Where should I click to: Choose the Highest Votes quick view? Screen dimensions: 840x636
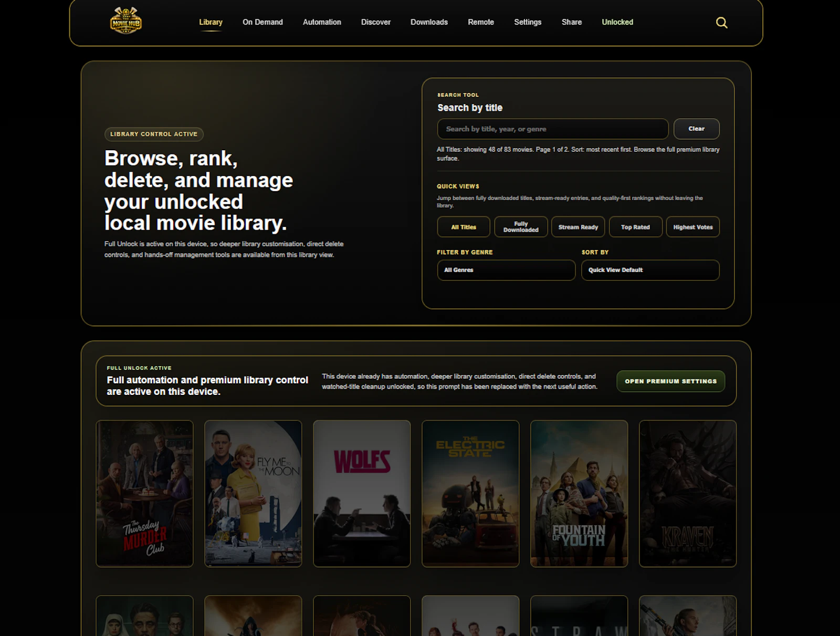coord(693,227)
